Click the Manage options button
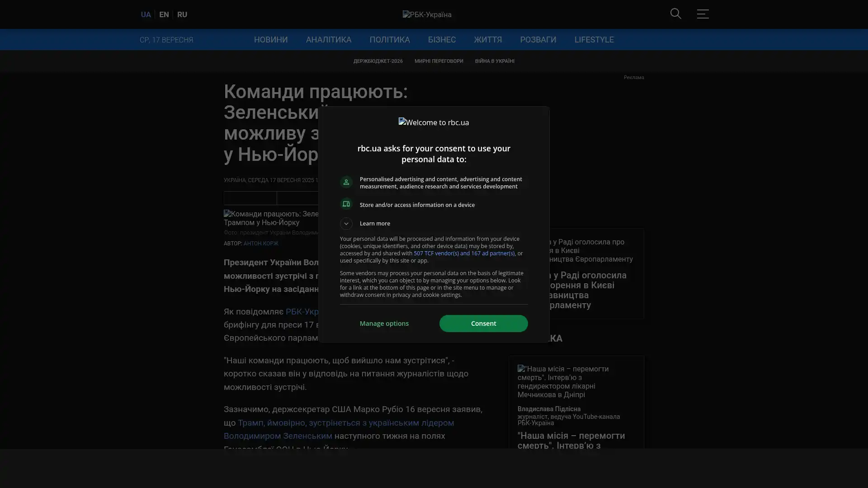868x488 pixels. coord(384,324)
